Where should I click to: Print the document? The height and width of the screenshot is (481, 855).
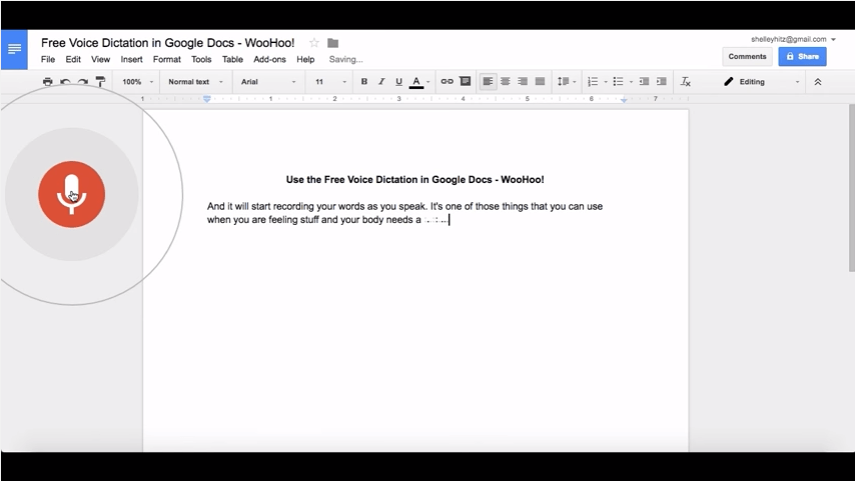pos(47,82)
